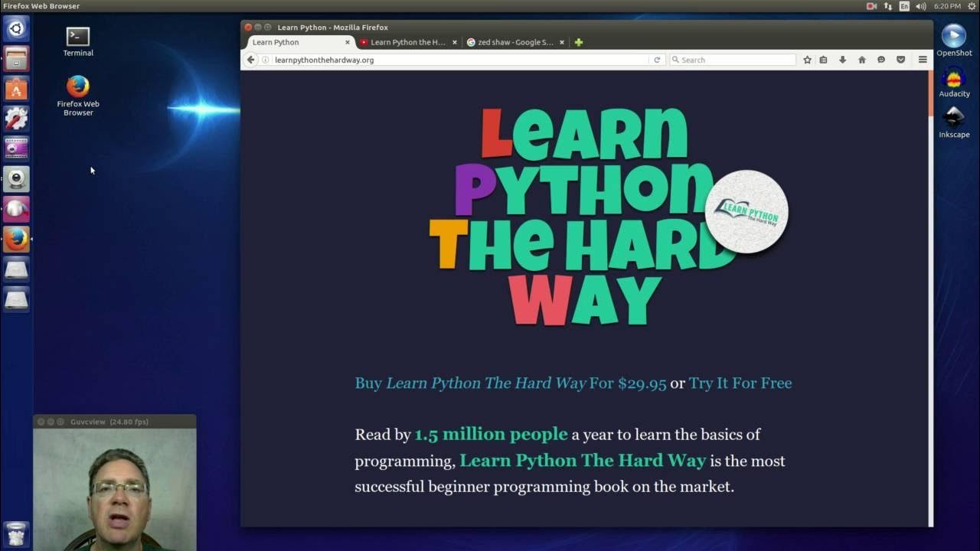Screen dimensions: 980x551
Task: Open a new Firefox tab with plus
Action: 579,42
